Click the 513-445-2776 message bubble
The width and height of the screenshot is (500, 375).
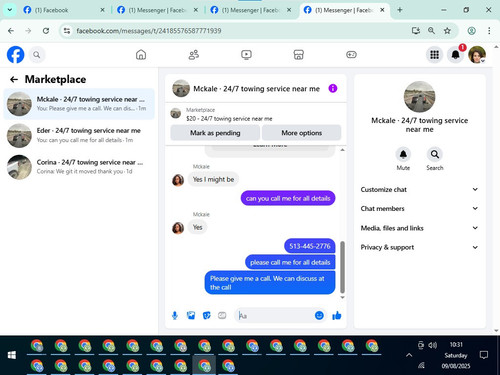tap(310, 246)
